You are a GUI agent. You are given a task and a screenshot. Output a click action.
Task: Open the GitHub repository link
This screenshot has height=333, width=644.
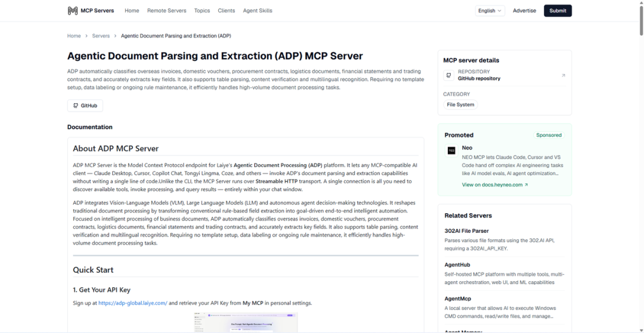coord(479,78)
